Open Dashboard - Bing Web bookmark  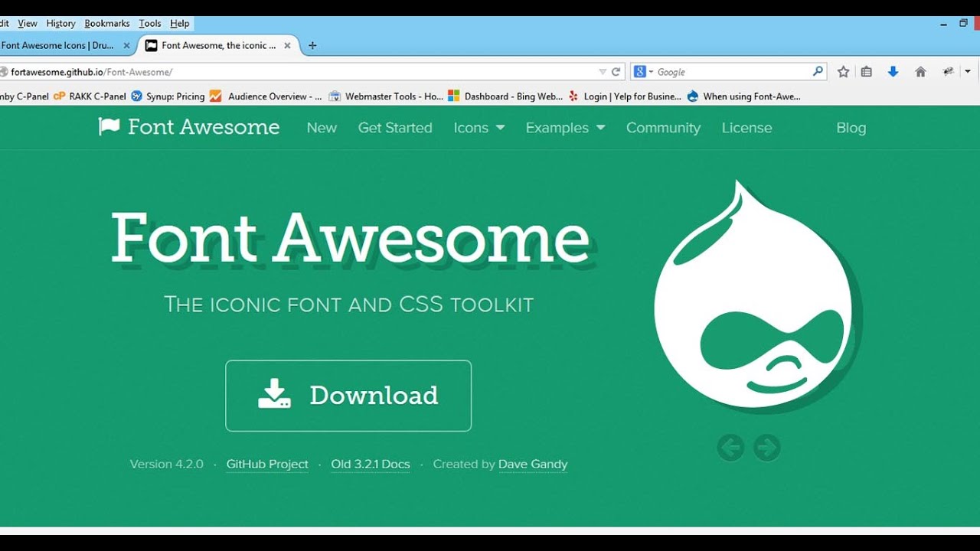505,96
